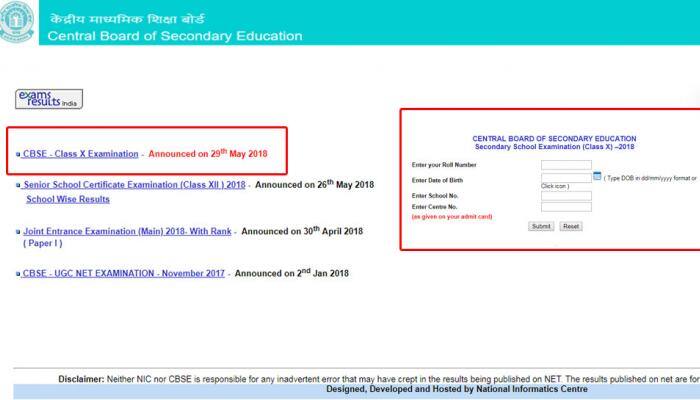Click 'Announced on 29th May 2018' text
Viewport: 700px width, 400px height.
click(x=208, y=153)
